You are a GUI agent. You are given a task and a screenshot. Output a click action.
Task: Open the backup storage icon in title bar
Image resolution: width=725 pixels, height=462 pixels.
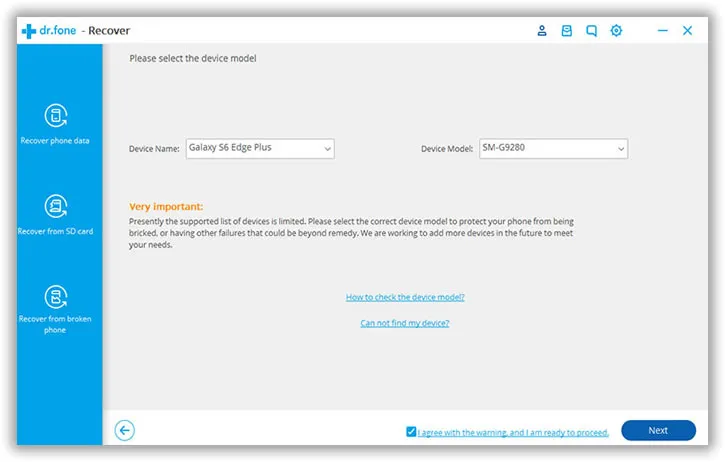566,31
